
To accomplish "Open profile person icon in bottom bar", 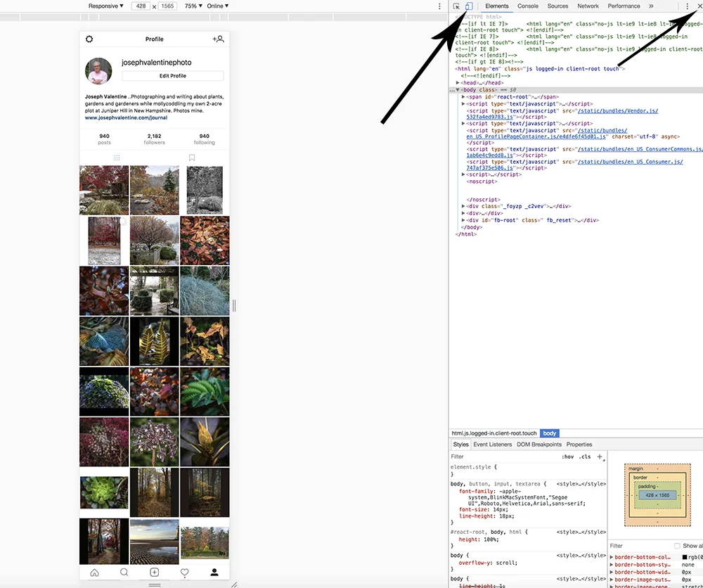I will 214,573.
